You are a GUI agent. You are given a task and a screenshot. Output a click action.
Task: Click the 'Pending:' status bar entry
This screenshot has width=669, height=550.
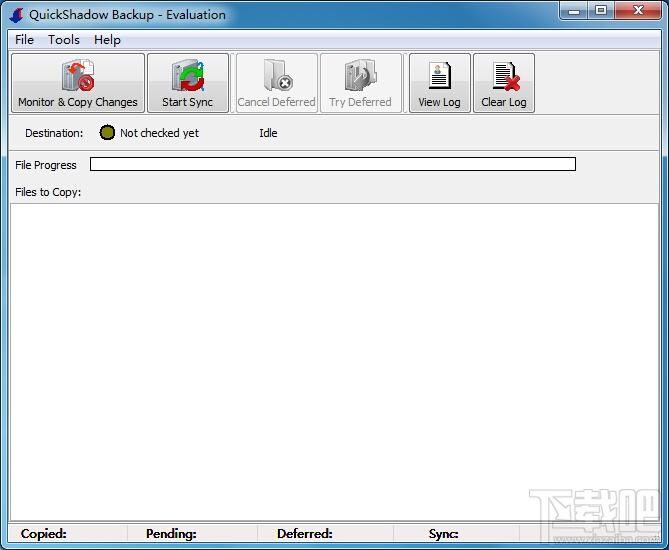click(171, 533)
